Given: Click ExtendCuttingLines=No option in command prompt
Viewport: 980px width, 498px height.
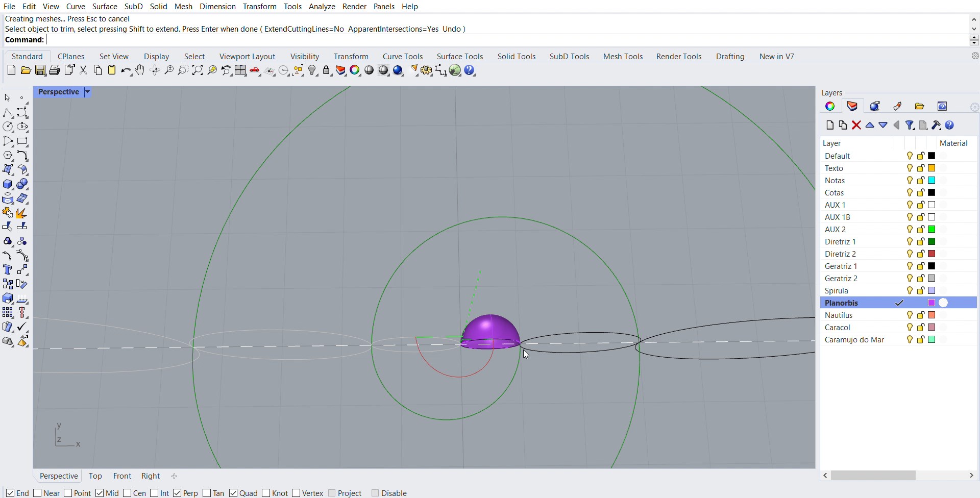Looking at the screenshot, I should tap(304, 29).
